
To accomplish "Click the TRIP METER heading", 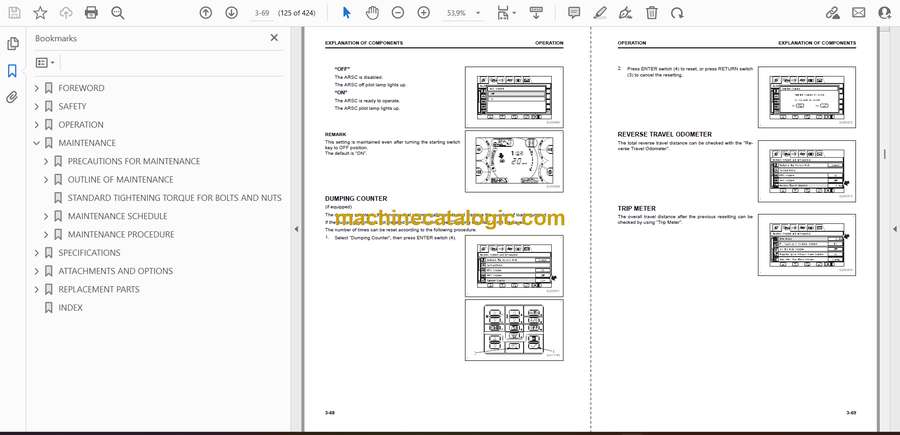I will tap(637, 209).
